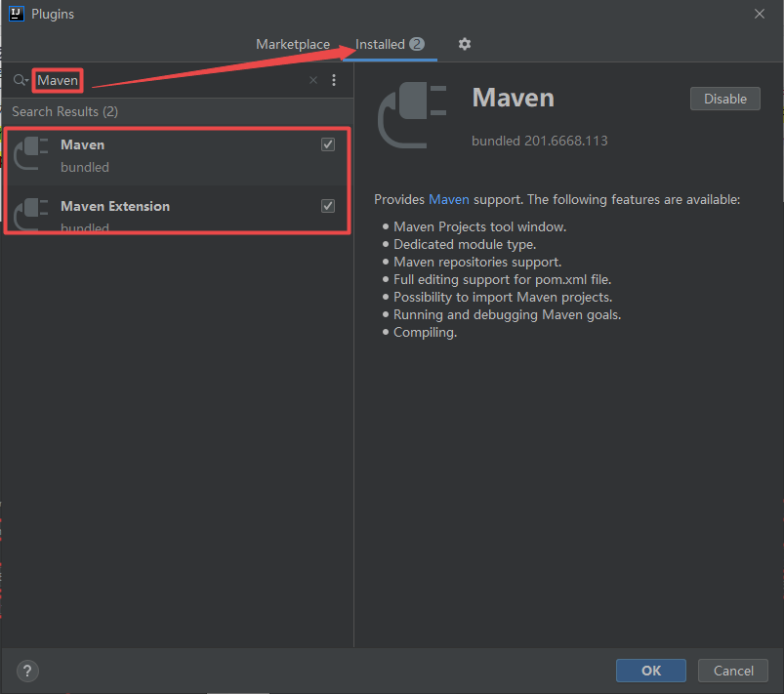Click 'bundled' label under Maven result
This screenshot has height=694, width=784.
tap(85, 167)
